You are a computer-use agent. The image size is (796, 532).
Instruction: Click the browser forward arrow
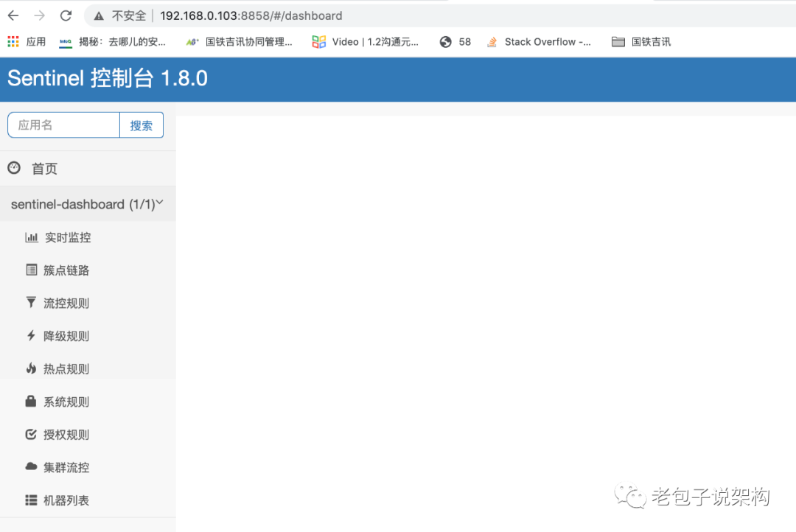(39, 15)
